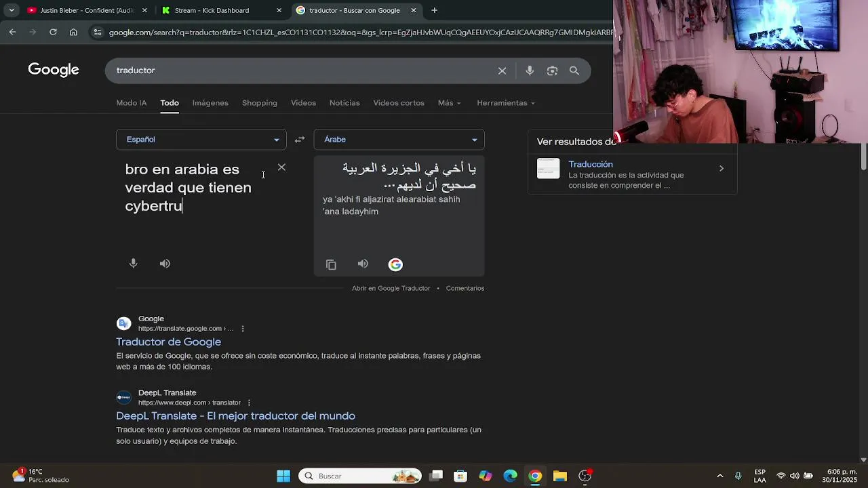Open more options for the Google result

point(243,329)
